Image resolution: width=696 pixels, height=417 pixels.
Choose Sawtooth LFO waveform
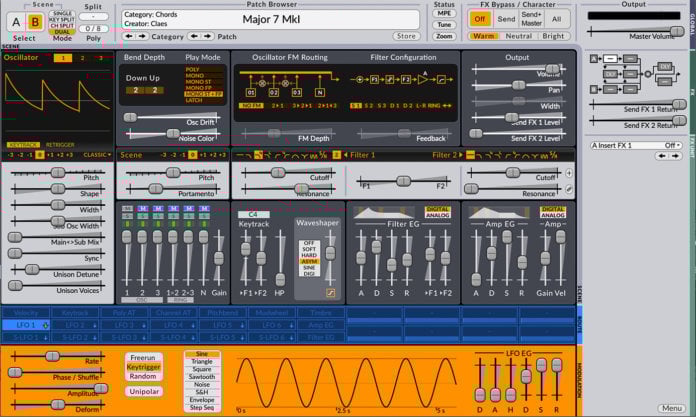[203, 376]
